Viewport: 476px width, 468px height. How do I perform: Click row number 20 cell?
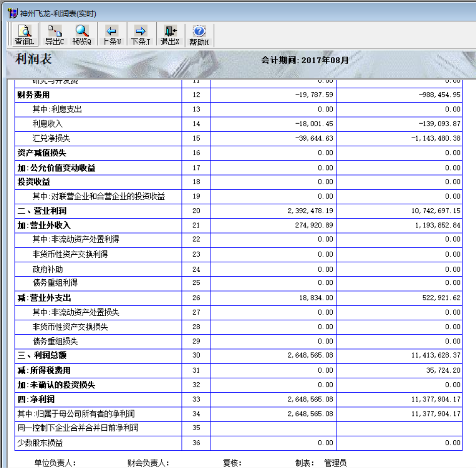coord(196,210)
